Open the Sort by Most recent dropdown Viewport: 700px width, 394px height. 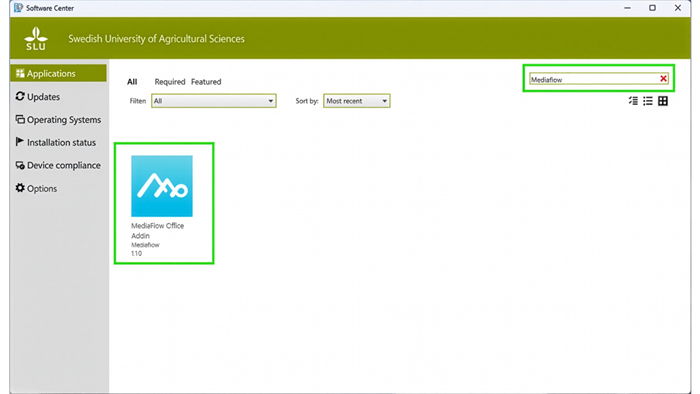pos(357,101)
